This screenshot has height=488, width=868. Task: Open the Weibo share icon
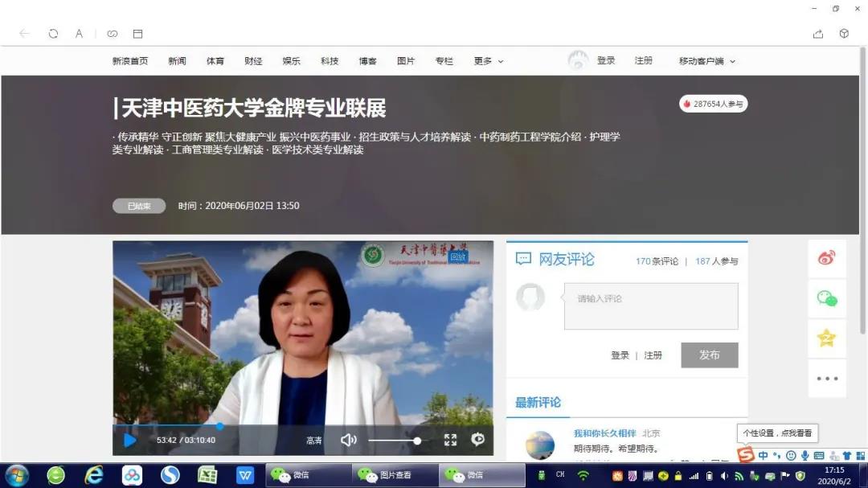pos(826,258)
